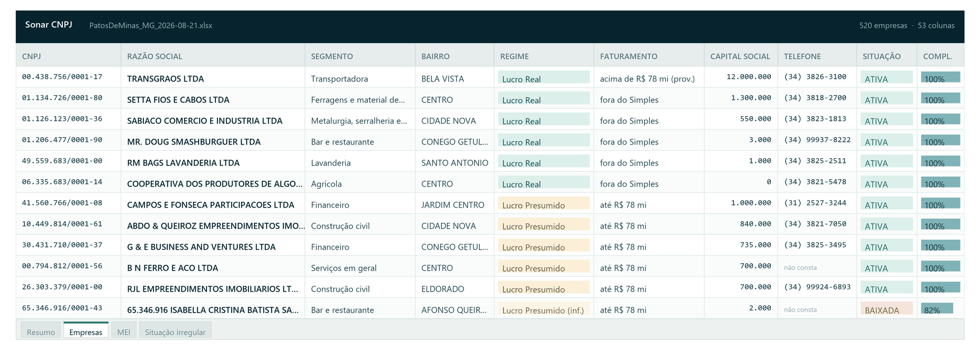Switch to the Resumo tab
The image size is (980, 350).
tap(40, 331)
